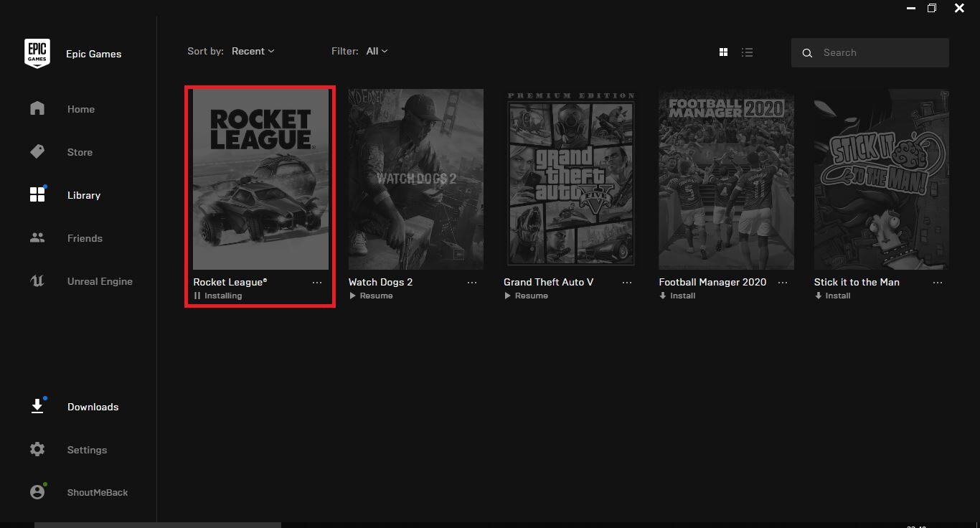This screenshot has width=980, height=528.
Task: Open Home via its house icon
Action: [37, 108]
